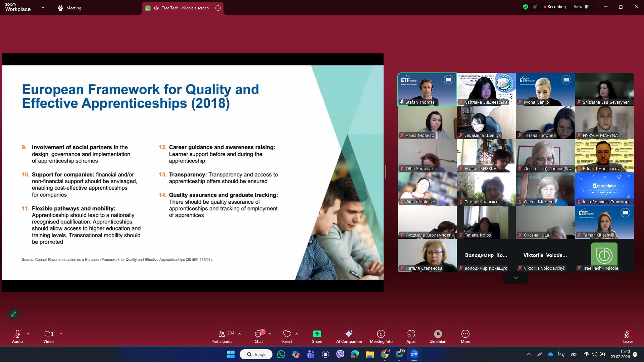
Task: Unmute the microphone with Audio button
Action: point(17,337)
